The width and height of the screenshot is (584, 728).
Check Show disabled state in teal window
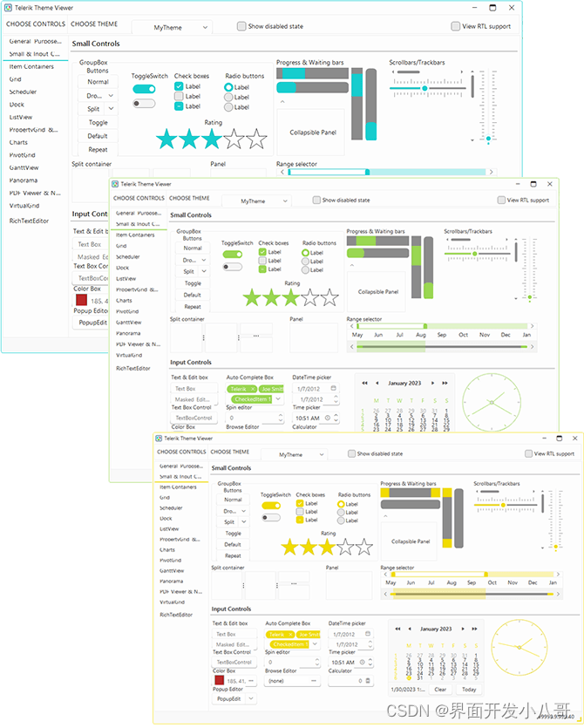coord(241,26)
